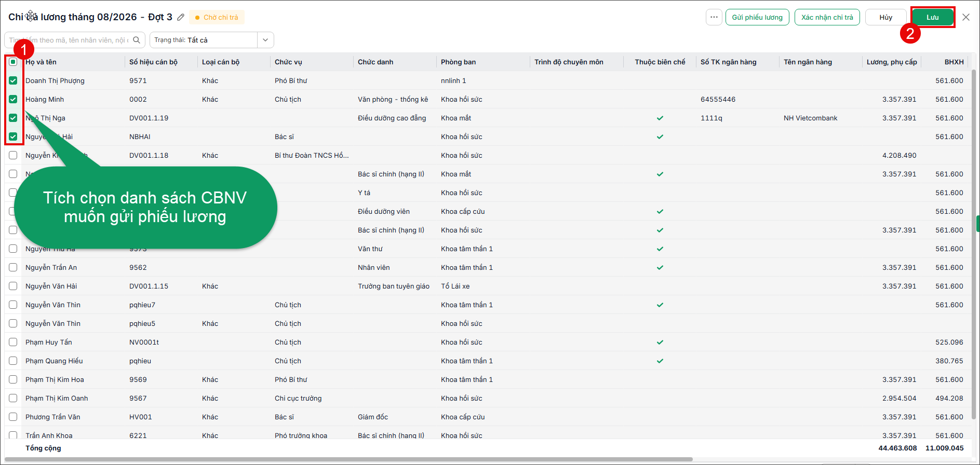Click Số hiệu cán bộ column header
The width and height of the screenshot is (980, 465).
click(x=153, y=62)
